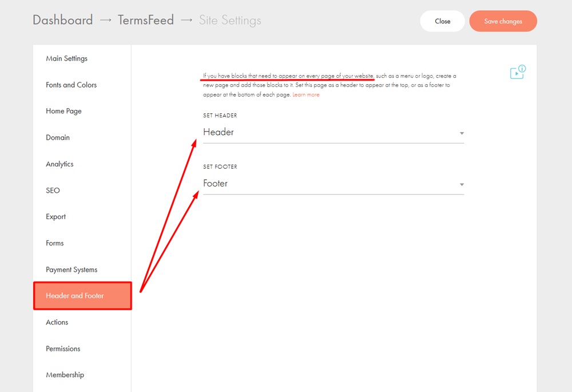Click the Save changes button
This screenshot has width=572, height=392.
[503, 21]
